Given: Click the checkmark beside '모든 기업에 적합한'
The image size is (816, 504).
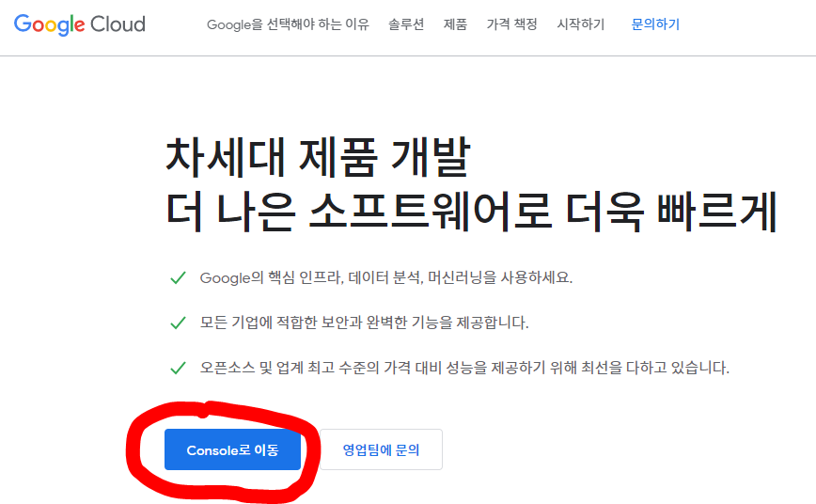Looking at the screenshot, I should point(178,323).
